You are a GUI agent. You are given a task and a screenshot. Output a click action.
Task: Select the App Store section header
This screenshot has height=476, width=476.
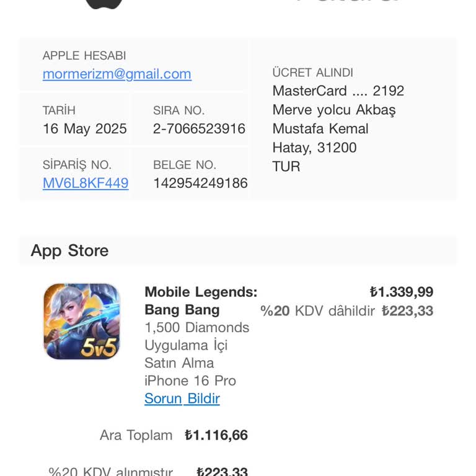(x=69, y=250)
